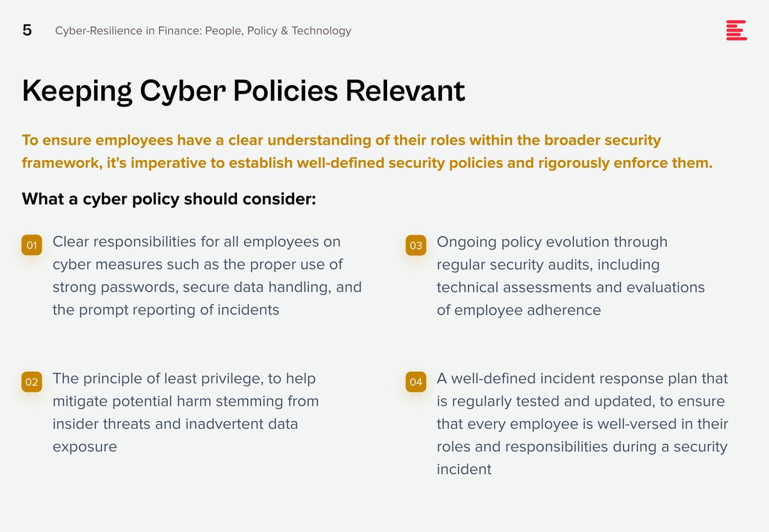Click the line 'of employee adherence'

click(519, 310)
